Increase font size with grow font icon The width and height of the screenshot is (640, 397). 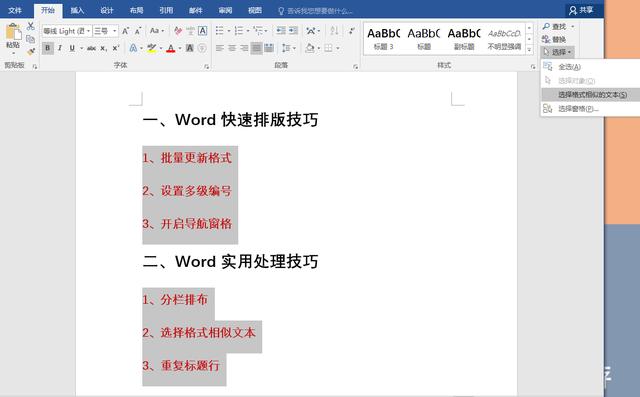tap(125, 31)
